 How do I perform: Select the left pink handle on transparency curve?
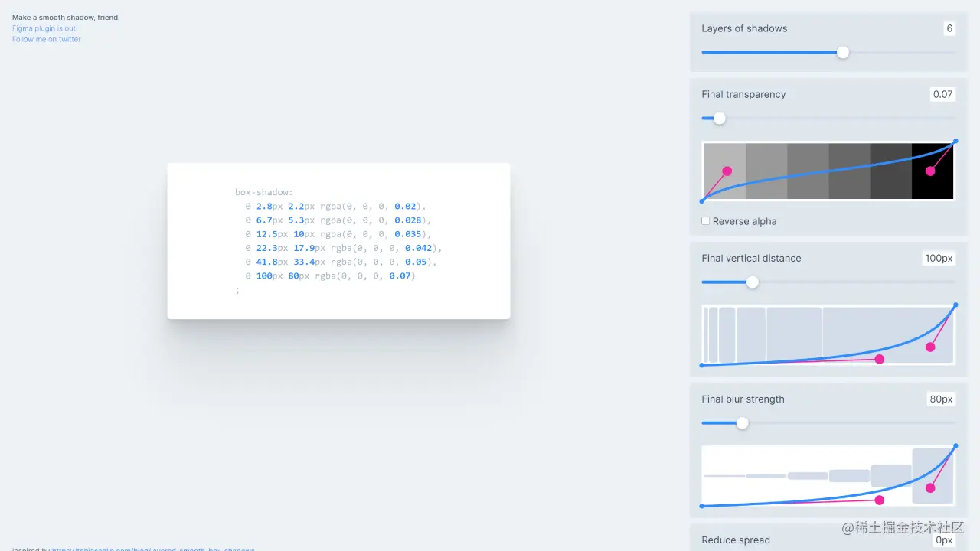727,171
